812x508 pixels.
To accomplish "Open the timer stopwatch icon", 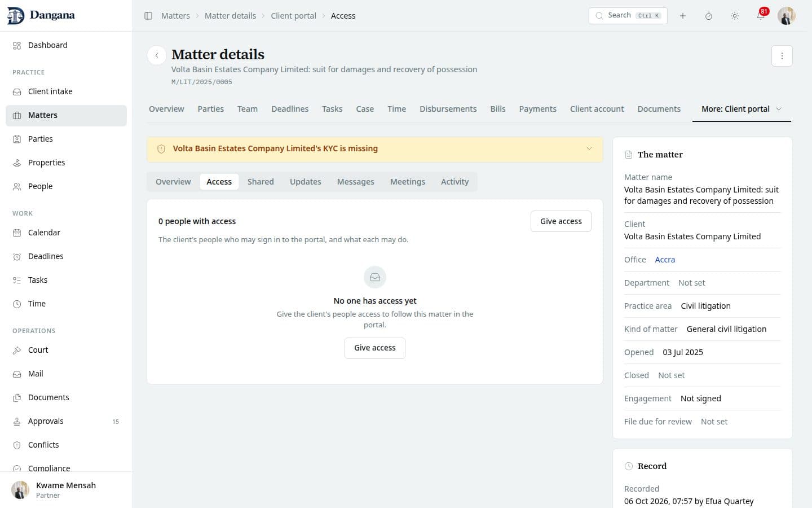I will click(x=708, y=16).
